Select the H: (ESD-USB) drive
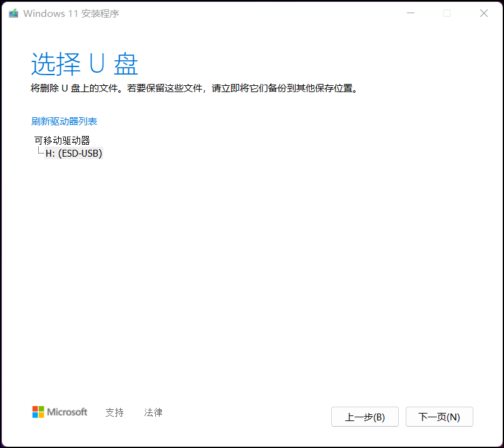 point(74,154)
